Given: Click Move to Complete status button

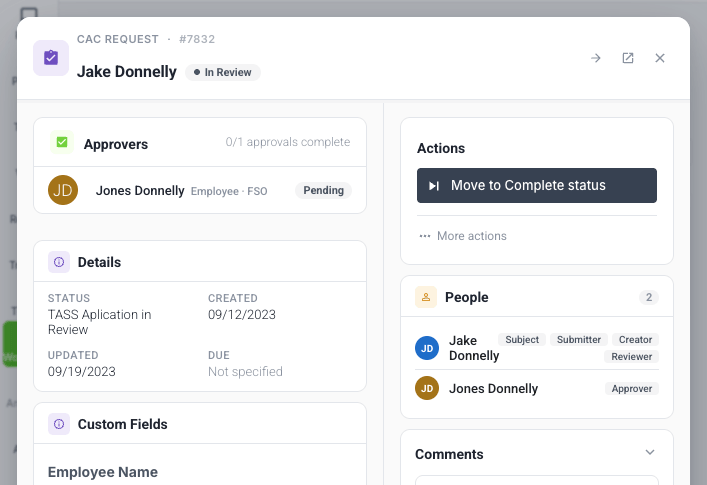Looking at the screenshot, I should [537, 185].
